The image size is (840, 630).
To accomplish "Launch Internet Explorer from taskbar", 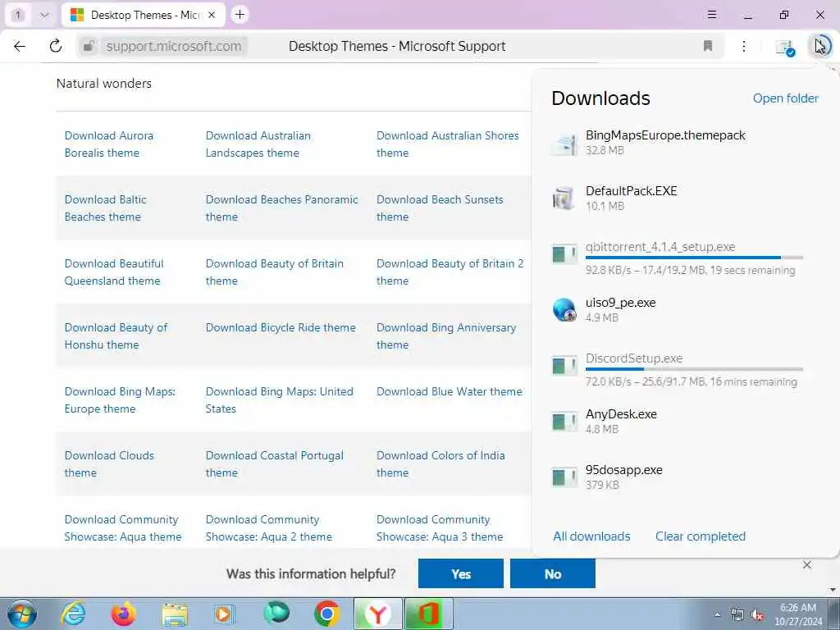I will [73, 614].
